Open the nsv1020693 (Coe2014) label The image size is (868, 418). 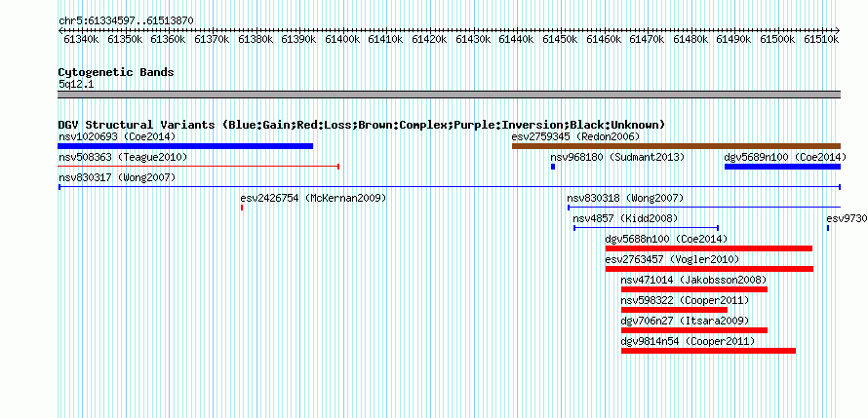pyautogui.click(x=117, y=136)
